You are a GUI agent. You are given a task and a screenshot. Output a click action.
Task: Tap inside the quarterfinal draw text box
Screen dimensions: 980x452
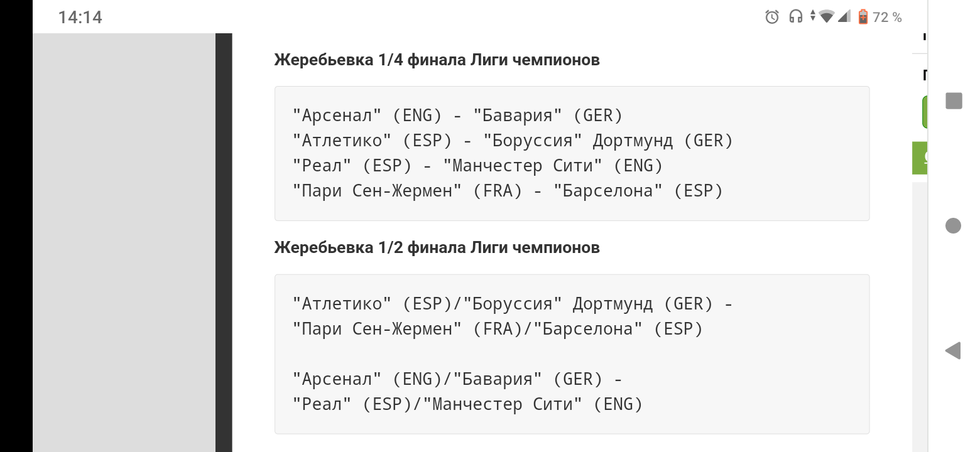572,153
